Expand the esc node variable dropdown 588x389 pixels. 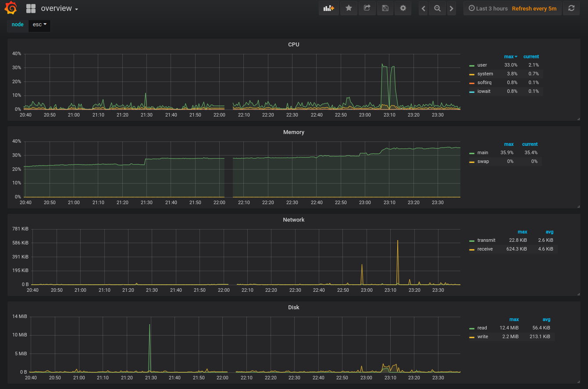pos(39,25)
